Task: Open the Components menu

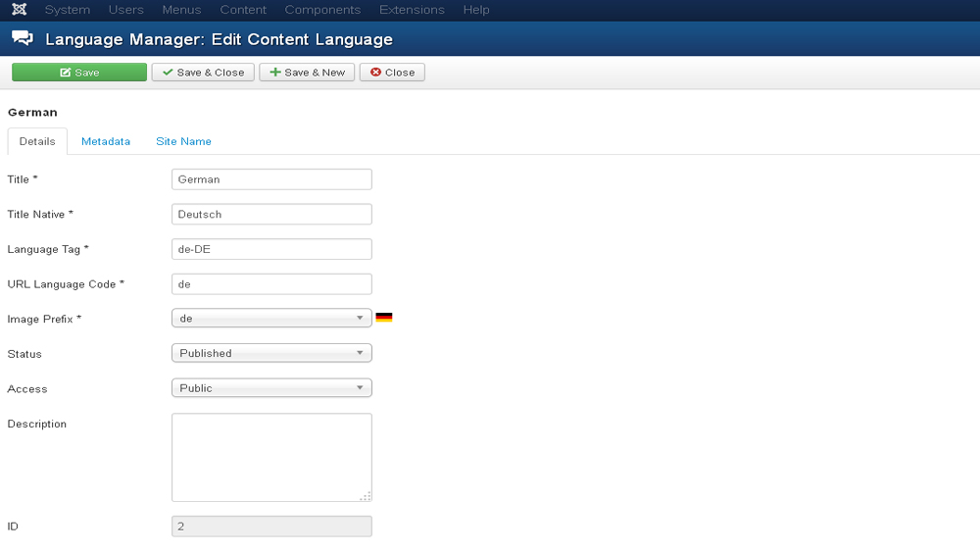Action: click(322, 10)
